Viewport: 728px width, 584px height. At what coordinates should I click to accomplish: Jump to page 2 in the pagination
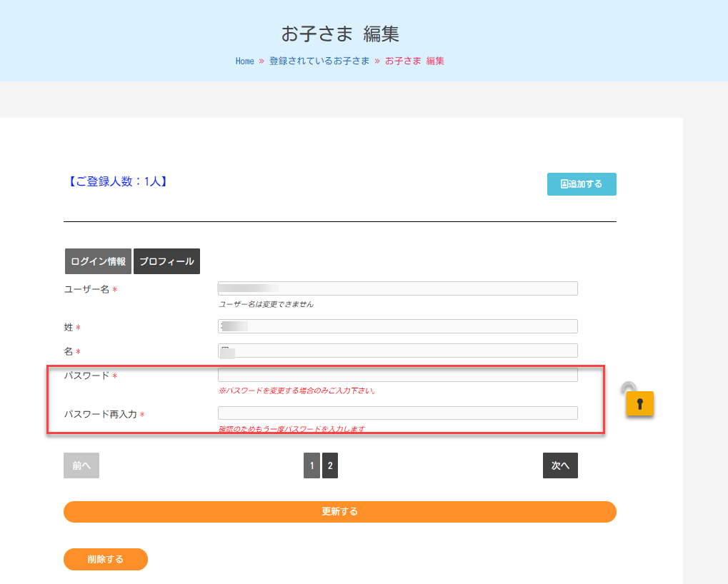330,465
